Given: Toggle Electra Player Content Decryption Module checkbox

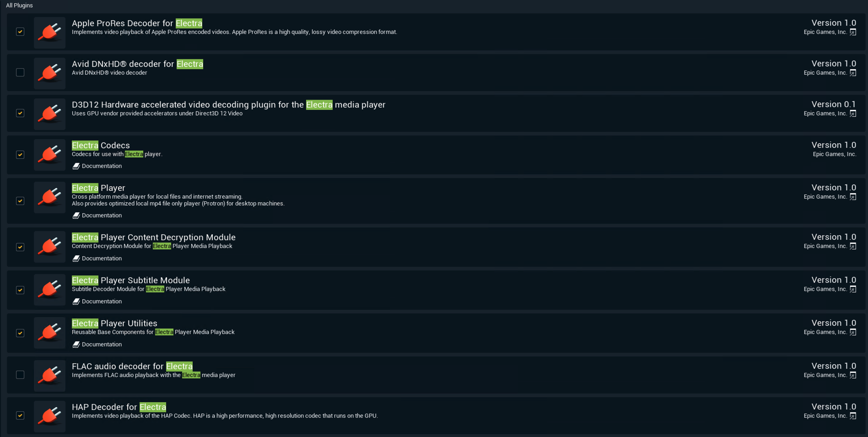Looking at the screenshot, I should 20,247.
